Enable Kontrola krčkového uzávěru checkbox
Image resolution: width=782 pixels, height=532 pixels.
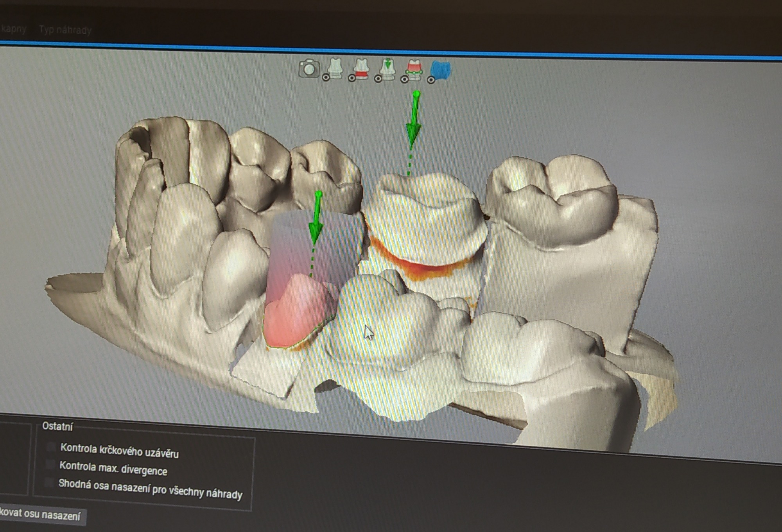tap(51, 447)
